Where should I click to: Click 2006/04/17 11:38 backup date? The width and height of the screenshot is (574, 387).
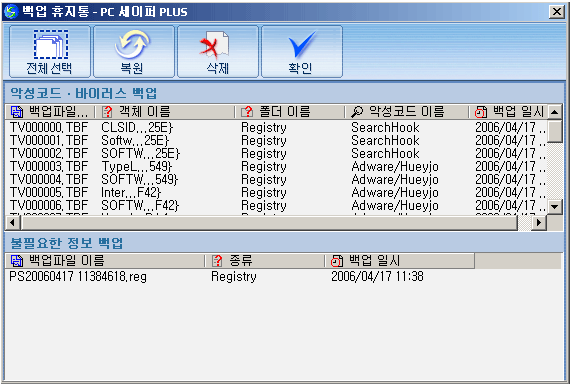tap(377, 276)
